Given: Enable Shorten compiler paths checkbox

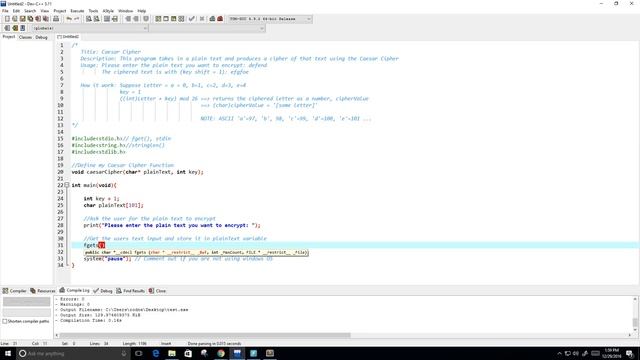Looking at the screenshot, I should (x=5, y=321).
